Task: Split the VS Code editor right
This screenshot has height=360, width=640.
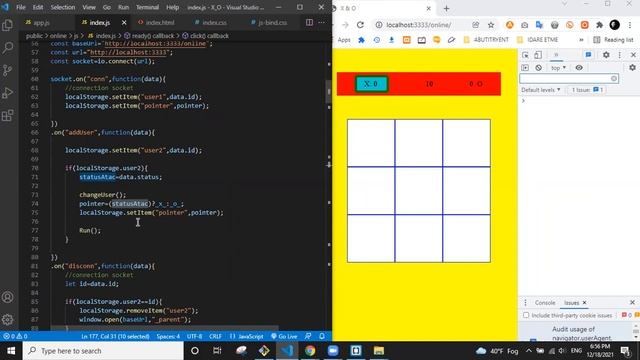Action: click(309, 22)
